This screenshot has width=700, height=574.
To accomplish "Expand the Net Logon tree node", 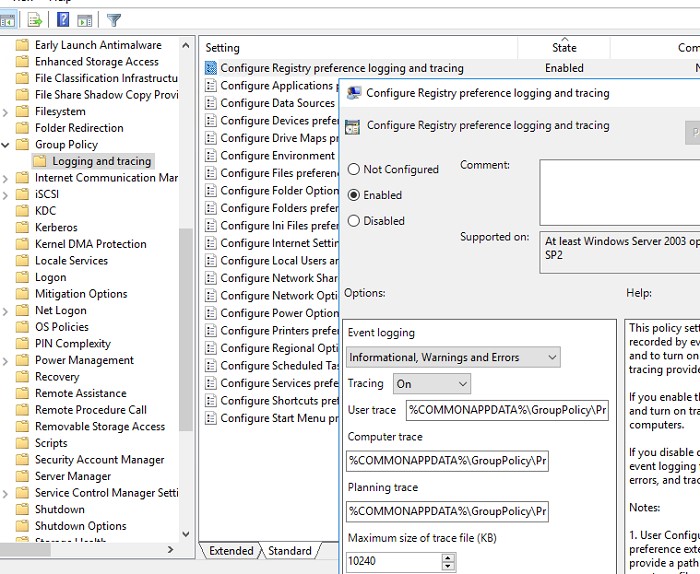I will click(x=5, y=311).
